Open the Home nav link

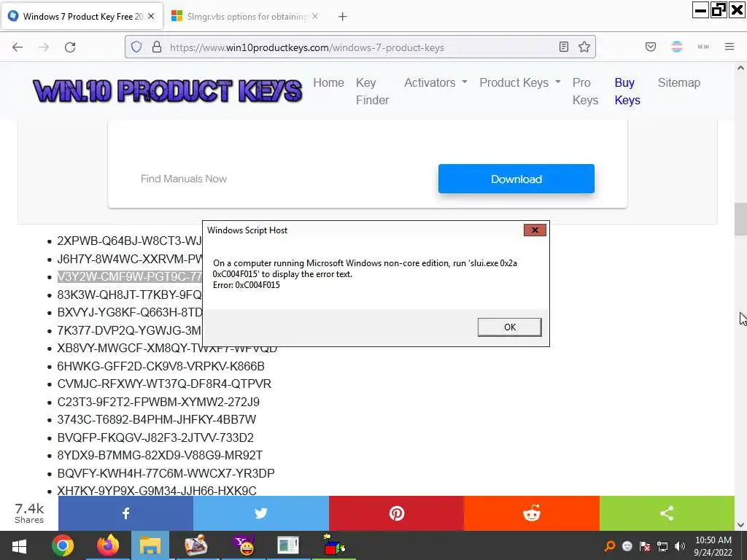click(329, 83)
